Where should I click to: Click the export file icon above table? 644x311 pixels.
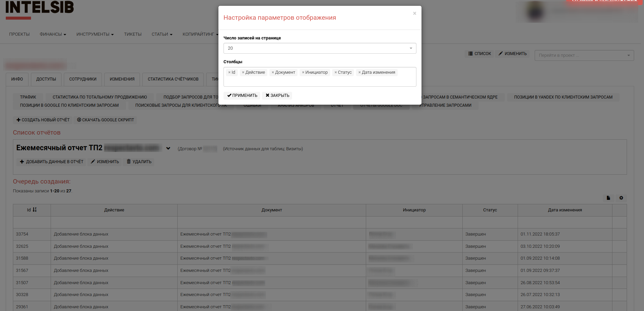point(608,198)
